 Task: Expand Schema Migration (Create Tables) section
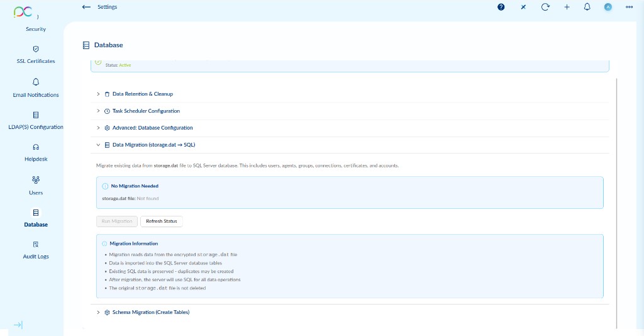point(150,312)
